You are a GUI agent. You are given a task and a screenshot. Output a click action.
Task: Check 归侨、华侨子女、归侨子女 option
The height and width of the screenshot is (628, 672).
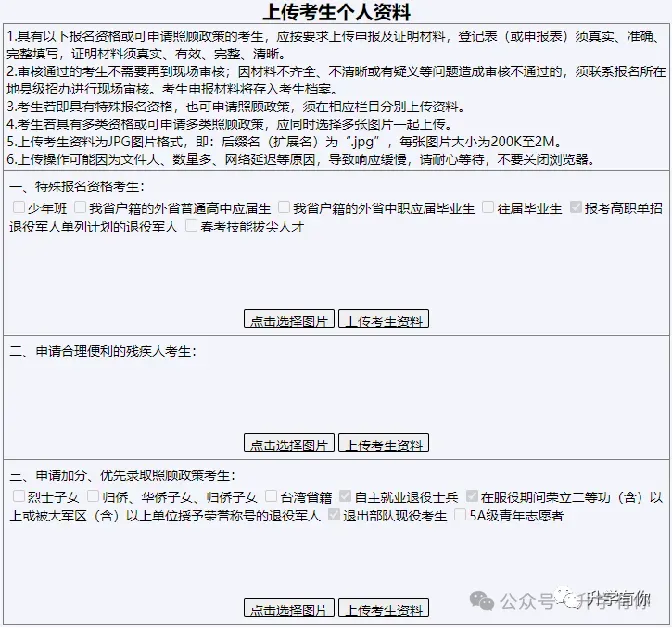click(93, 496)
